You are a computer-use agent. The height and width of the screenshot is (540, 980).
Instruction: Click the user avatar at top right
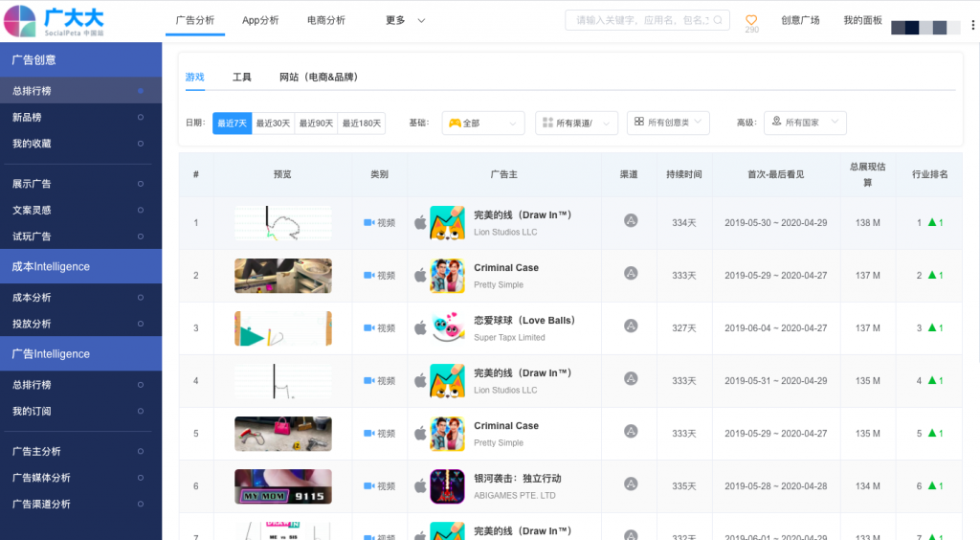pyautogui.click(x=925, y=28)
